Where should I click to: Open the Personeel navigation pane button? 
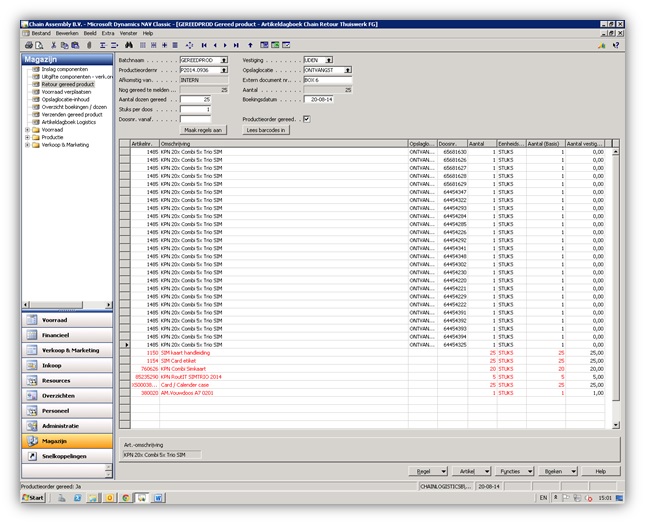coord(67,411)
